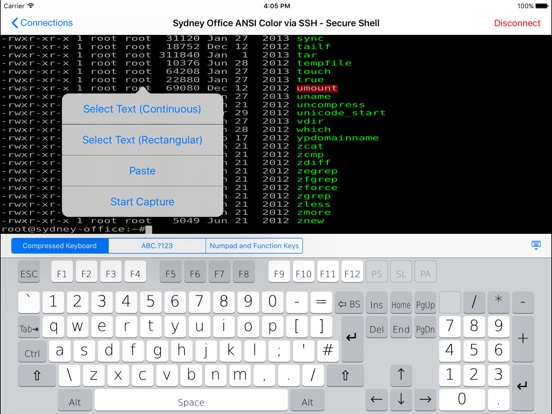
Task: Tap the up arrow key
Action: coord(401,375)
